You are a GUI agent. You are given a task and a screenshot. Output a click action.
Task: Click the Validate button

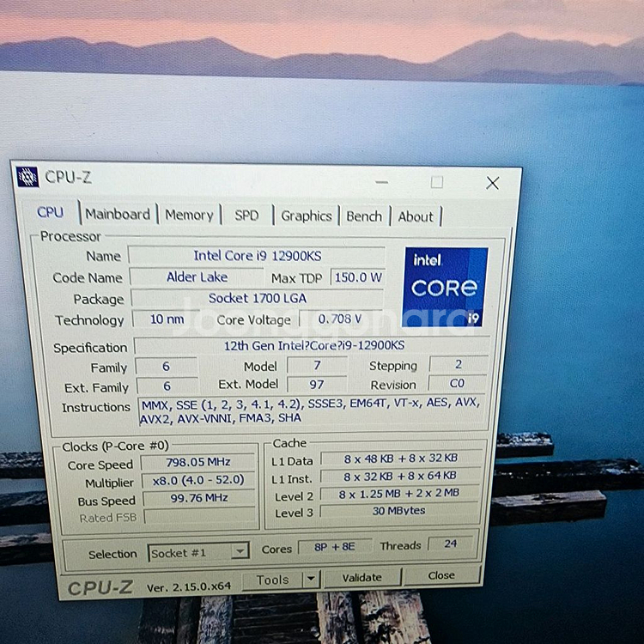click(361, 578)
